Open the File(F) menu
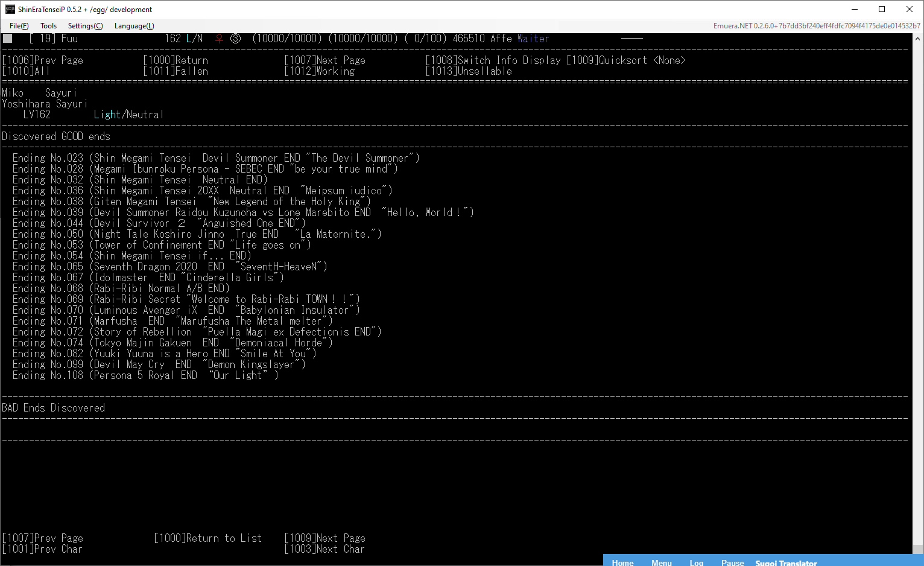924x566 pixels. pos(19,26)
